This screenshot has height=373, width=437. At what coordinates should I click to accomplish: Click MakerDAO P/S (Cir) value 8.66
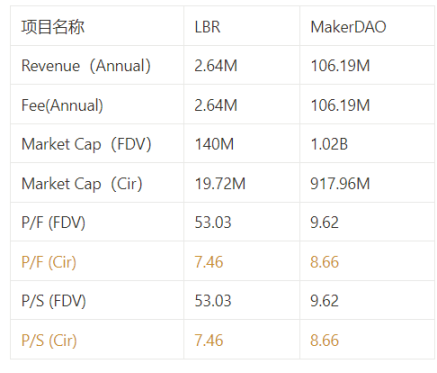(x=324, y=341)
